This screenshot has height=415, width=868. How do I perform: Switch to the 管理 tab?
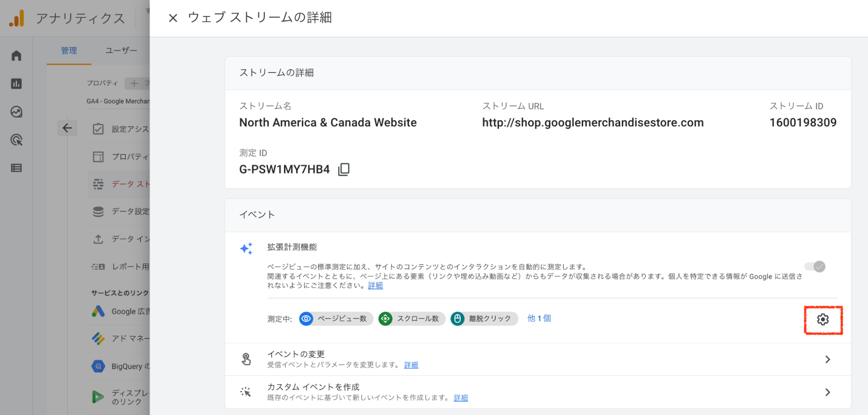(69, 51)
